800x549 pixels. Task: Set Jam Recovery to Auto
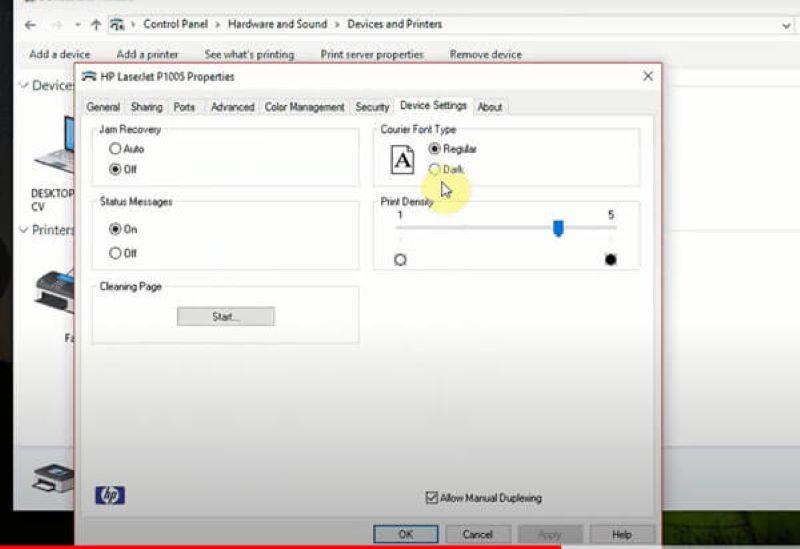click(x=126, y=149)
